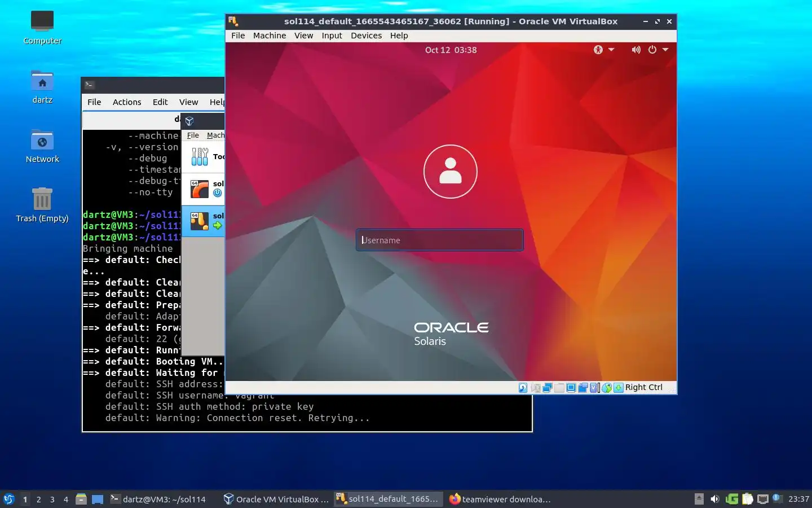
Task: Click the network connection tray icon
Action: pos(763,499)
